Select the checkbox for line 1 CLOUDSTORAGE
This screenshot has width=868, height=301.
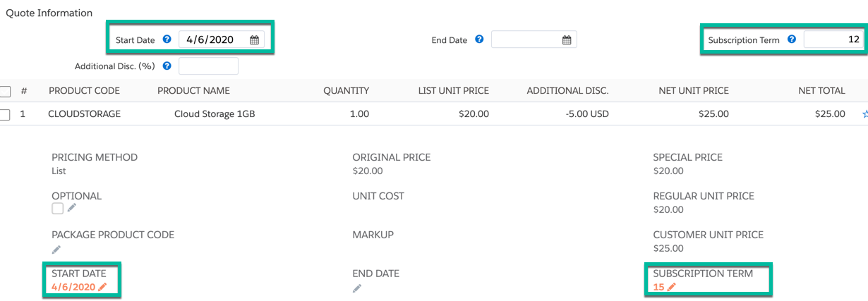pyautogui.click(x=5, y=114)
